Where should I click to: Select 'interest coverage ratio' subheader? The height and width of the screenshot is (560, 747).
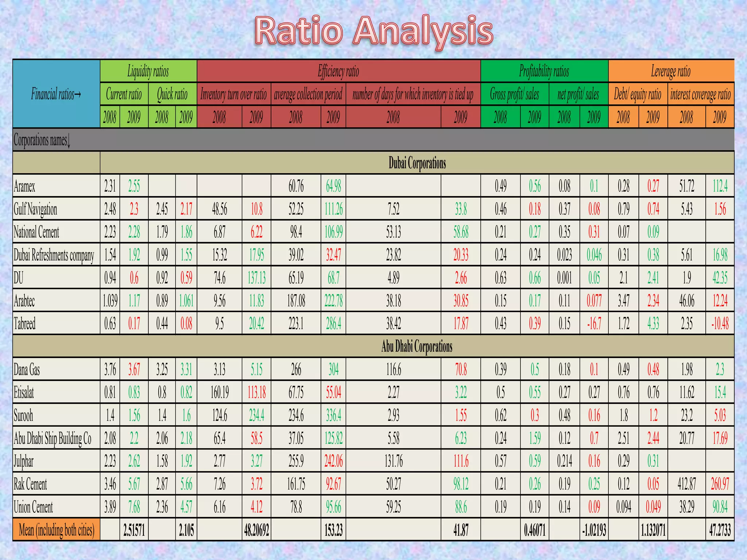tap(701, 94)
